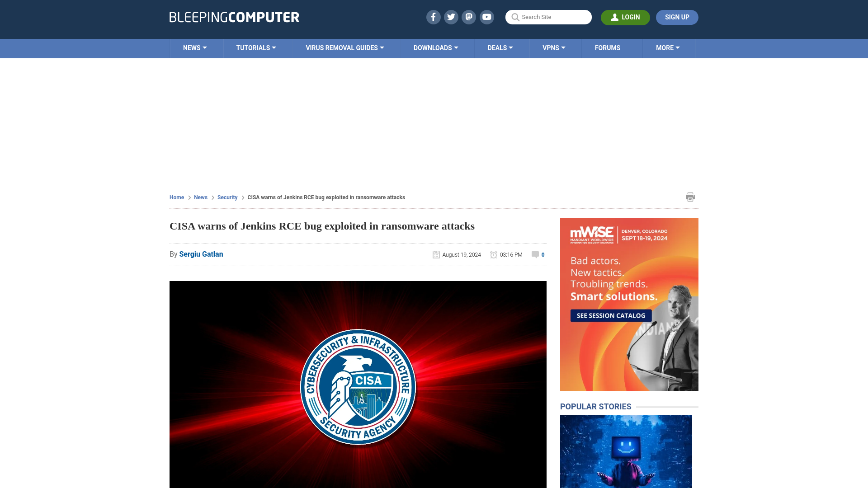
Task: Select the DEALS menu item
Action: 500,47
